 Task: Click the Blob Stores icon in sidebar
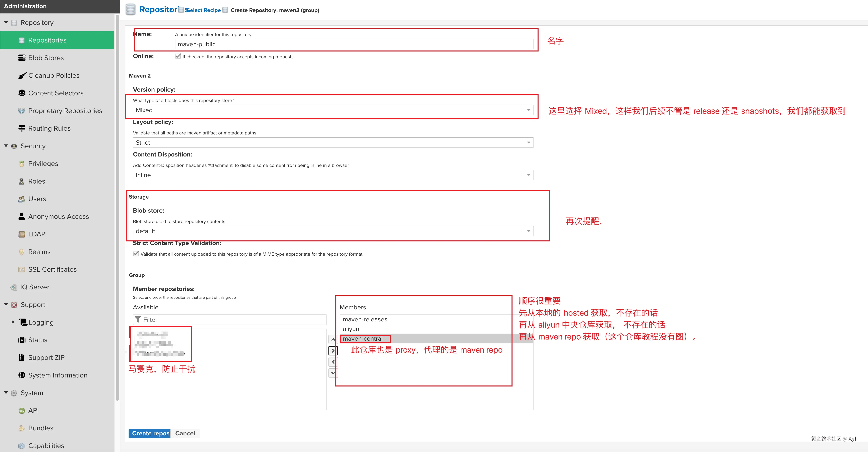[22, 58]
